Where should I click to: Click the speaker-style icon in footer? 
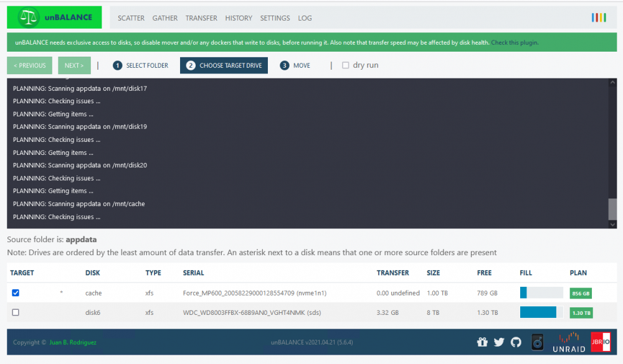pyautogui.click(x=538, y=342)
